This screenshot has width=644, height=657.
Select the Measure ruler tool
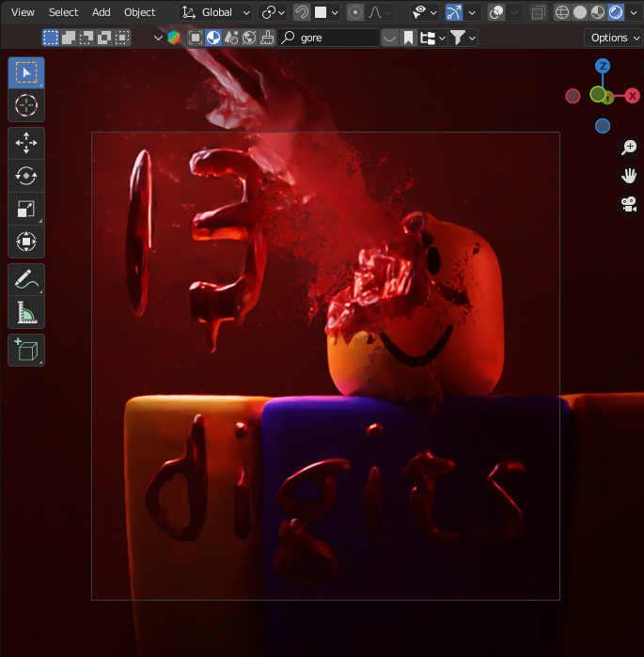point(26,312)
